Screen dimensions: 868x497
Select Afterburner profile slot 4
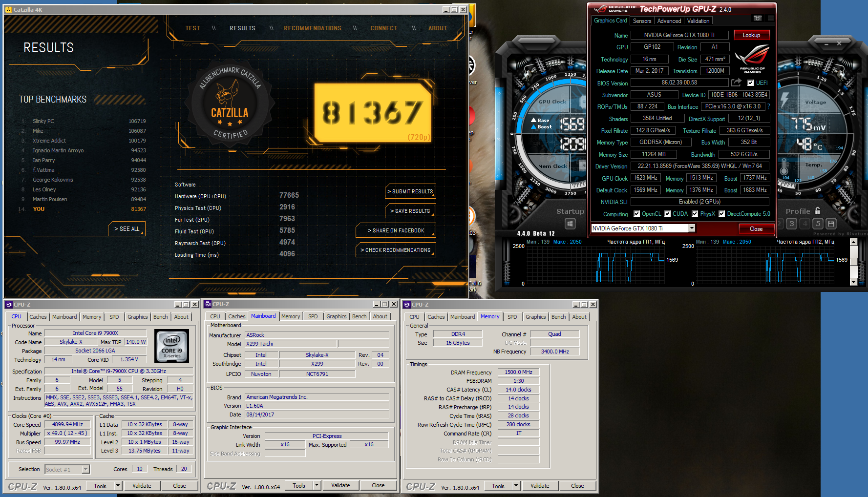805,224
